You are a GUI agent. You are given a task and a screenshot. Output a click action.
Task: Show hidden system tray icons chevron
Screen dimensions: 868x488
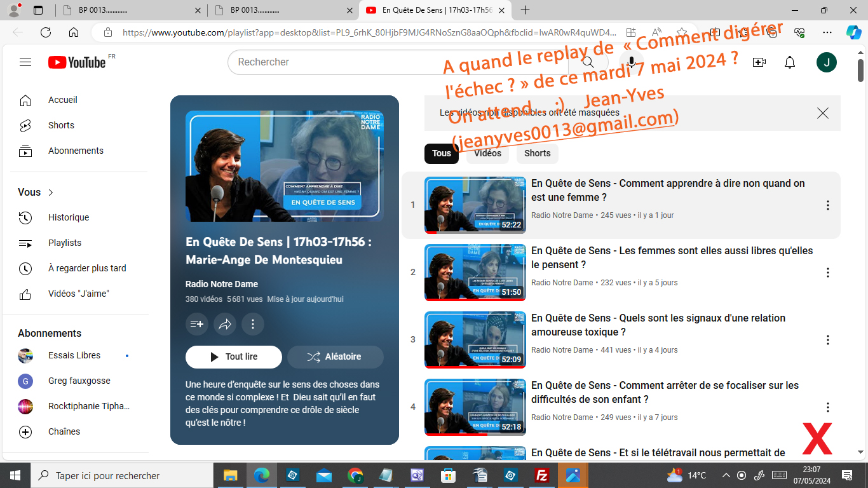(726, 475)
